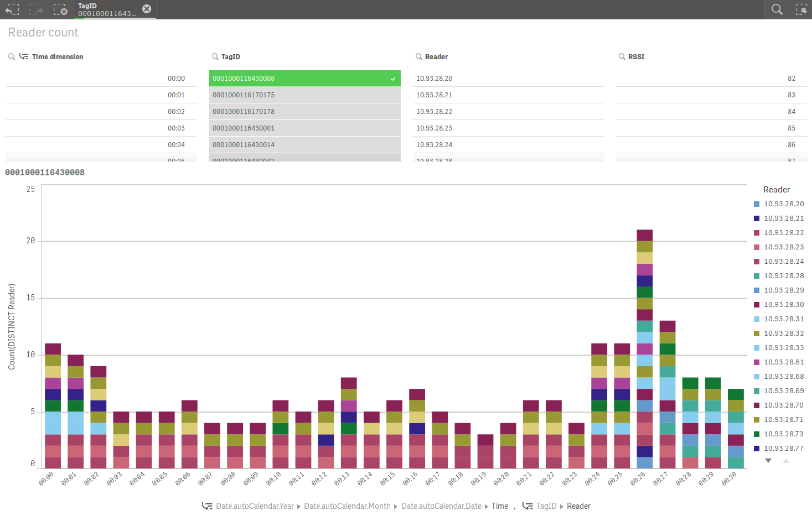Drill up to Date.autoCalendar.Year
Image resolution: width=812 pixels, height=516 pixels.
pos(255,506)
